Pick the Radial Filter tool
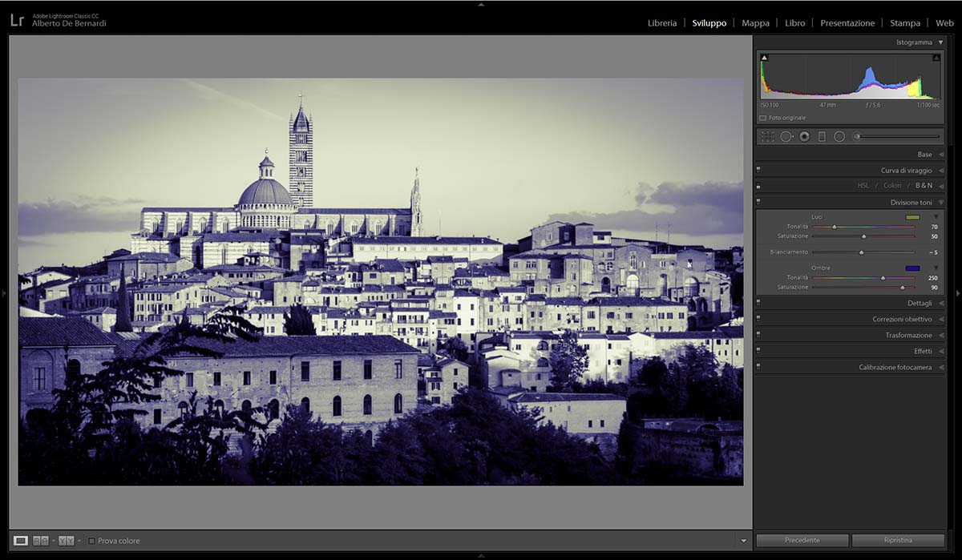Image resolution: width=962 pixels, height=560 pixels. point(839,137)
